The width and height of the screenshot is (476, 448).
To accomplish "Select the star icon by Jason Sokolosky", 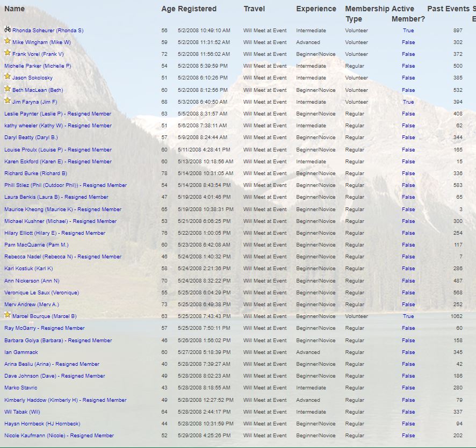I will (8, 77).
